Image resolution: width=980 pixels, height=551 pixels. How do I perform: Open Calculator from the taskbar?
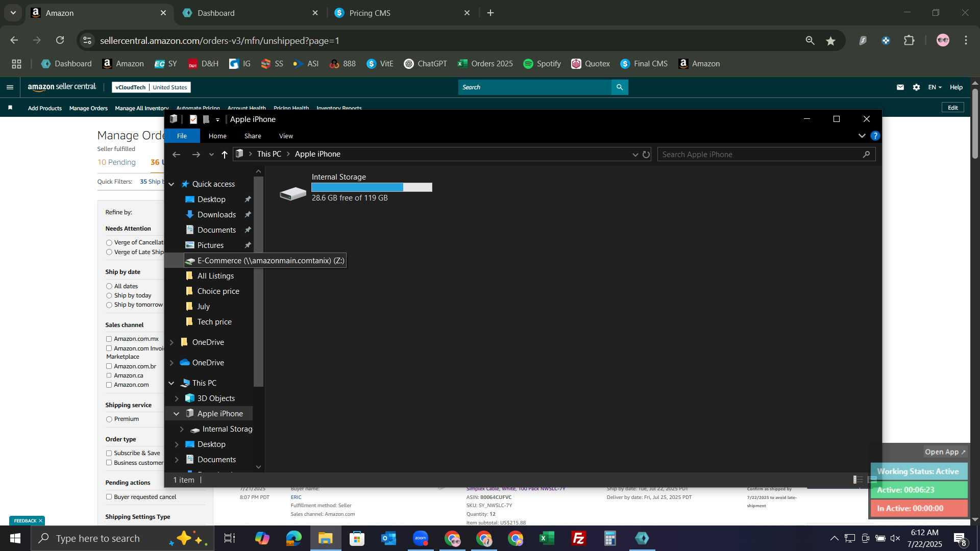(610, 538)
